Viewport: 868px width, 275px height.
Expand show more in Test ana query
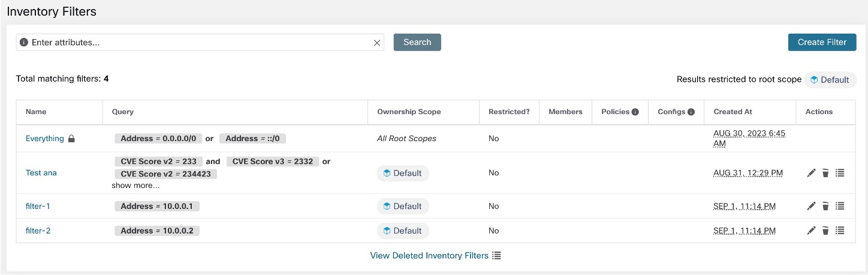pos(135,185)
